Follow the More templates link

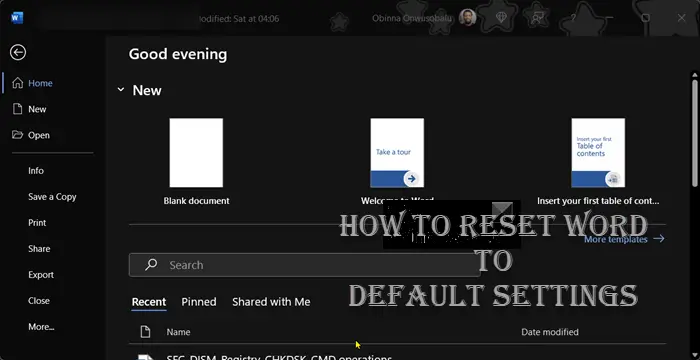coord(616,239)
